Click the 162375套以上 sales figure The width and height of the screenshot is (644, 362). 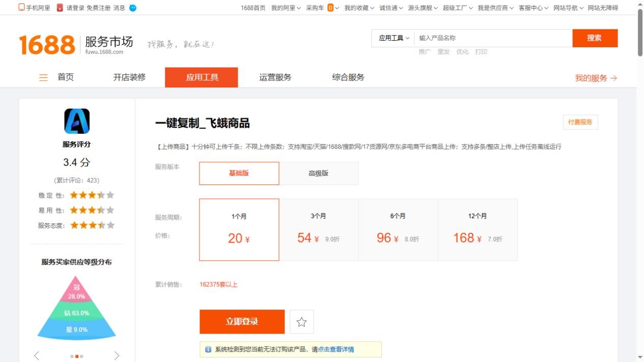click(x=218, y=285)
